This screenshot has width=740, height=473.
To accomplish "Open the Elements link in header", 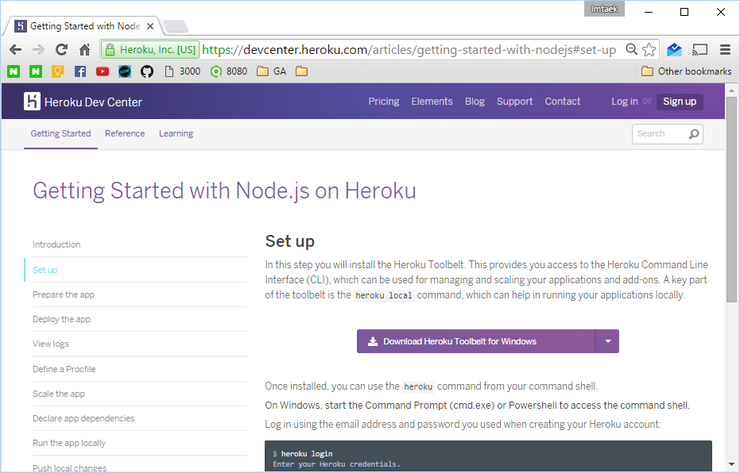I will point(432,101).
